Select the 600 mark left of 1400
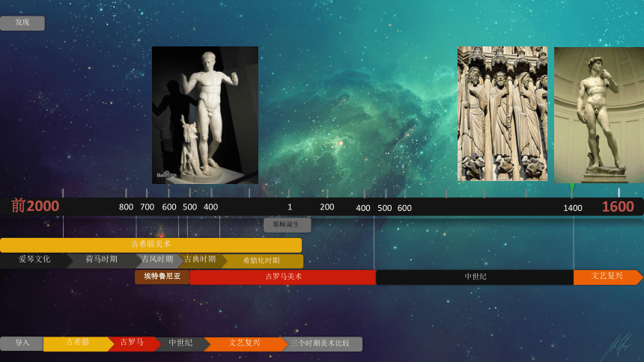This screenshot has width=644, height=362. point(404,208)
